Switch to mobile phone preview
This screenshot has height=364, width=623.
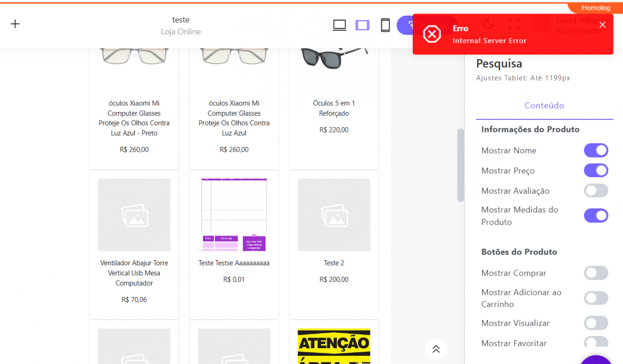[x=385, y=25]
